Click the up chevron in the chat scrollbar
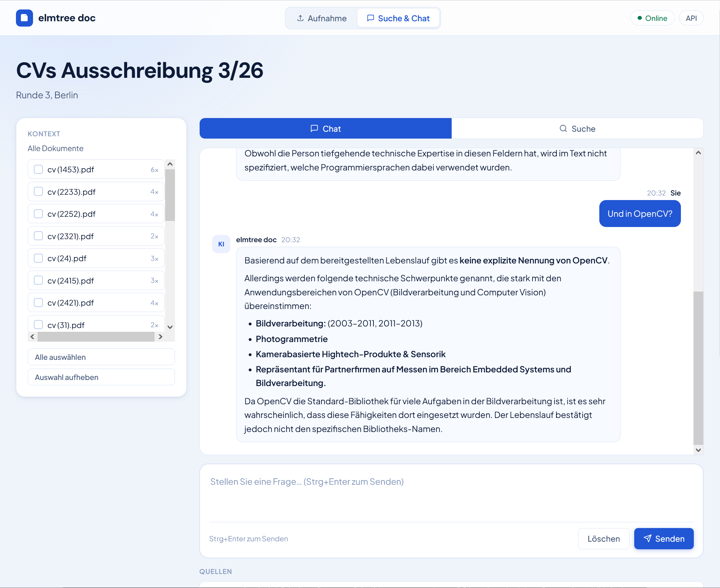Screen dimensions: 720x588 [698, 152]
